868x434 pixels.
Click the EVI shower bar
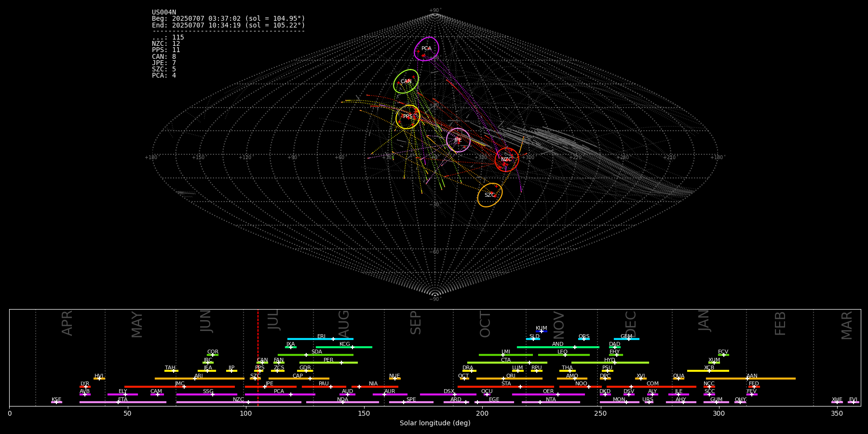[854, 402]
